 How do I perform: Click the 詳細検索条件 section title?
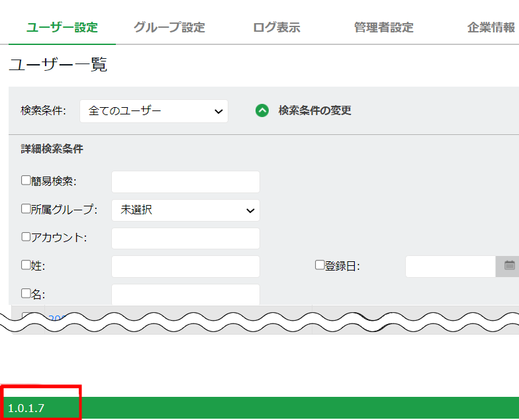click(x=52, y=149)
